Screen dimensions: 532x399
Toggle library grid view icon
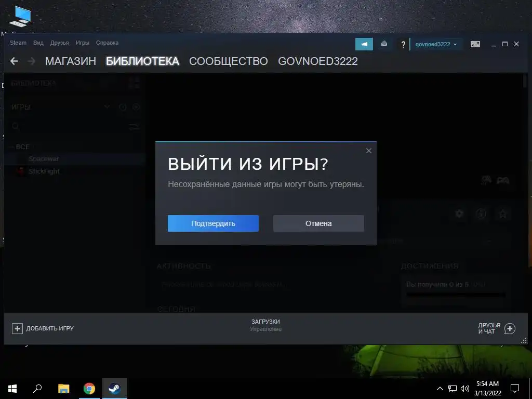point(135,83)
